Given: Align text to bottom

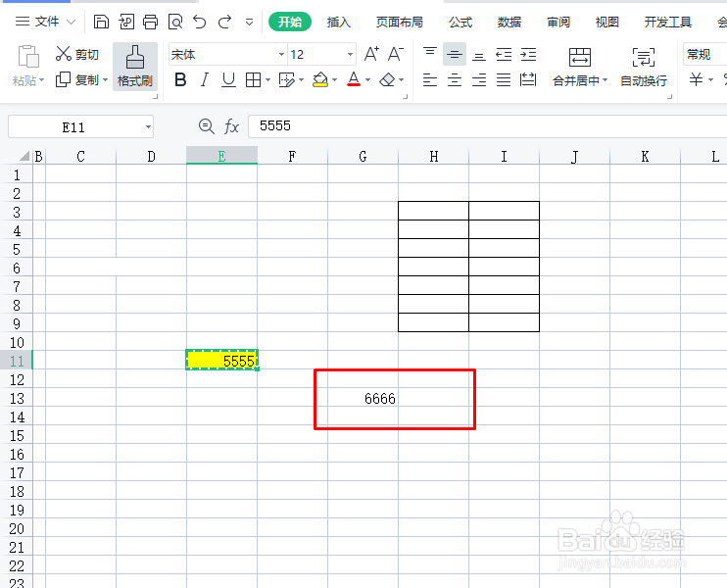Looking at the screenshot, I should [479, 54].
